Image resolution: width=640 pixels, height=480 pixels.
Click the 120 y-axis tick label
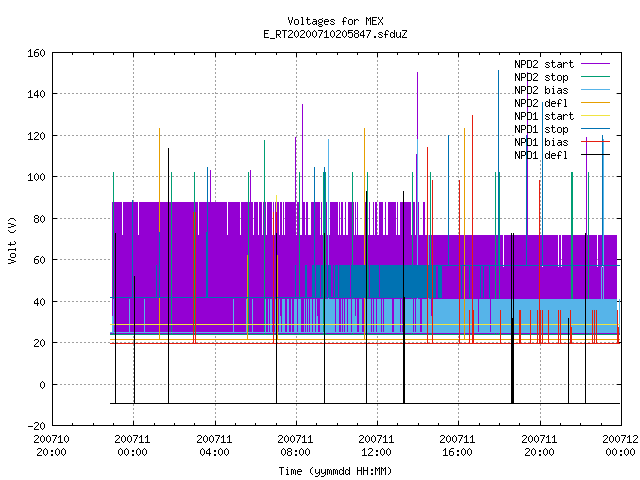pos(36,136)
